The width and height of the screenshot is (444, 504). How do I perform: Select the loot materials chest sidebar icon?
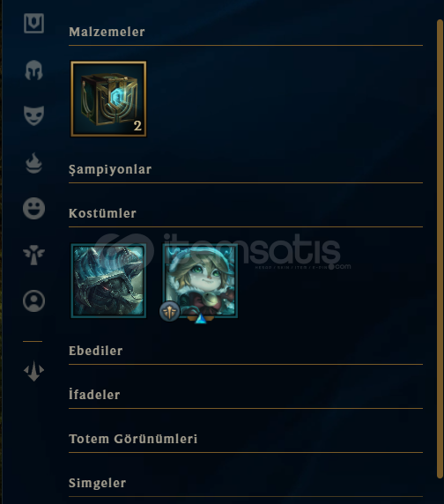(33, 23)
